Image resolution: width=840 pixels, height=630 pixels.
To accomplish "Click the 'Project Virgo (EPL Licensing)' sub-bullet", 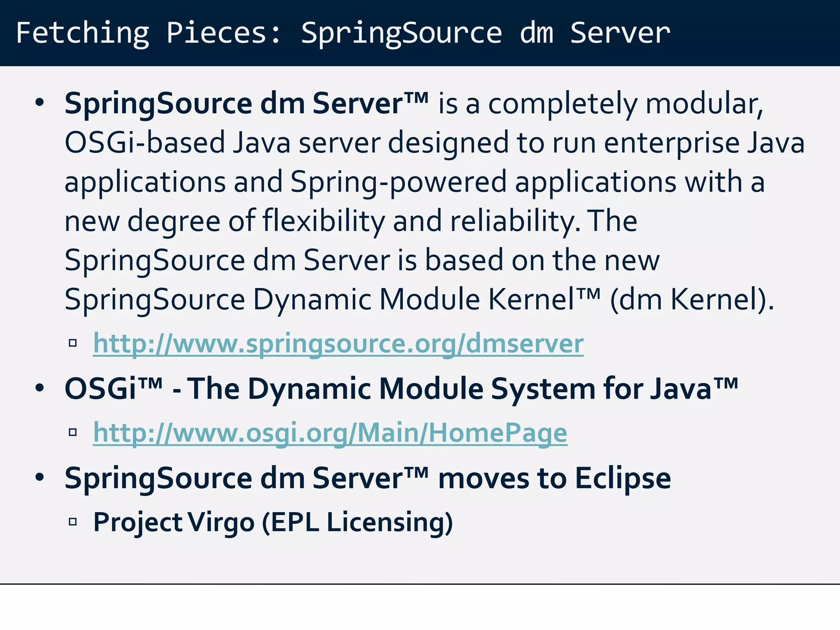I will point(273,523).
